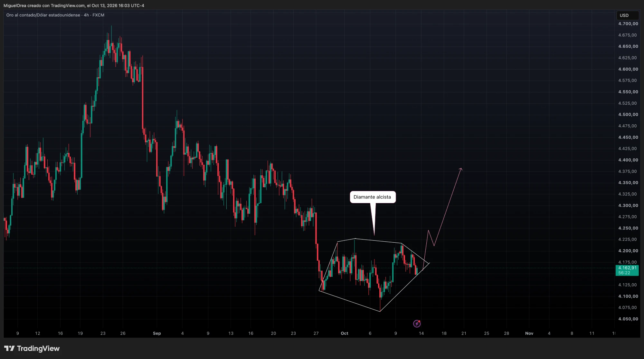Click the 4.700,00 price axis label
Screen dimensions: 644x359
(x=628, y=24)
